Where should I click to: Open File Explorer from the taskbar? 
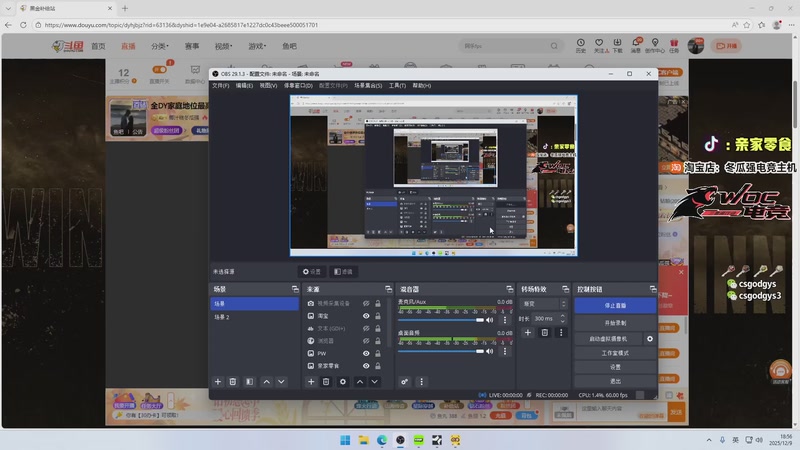[x=363, y=440]
